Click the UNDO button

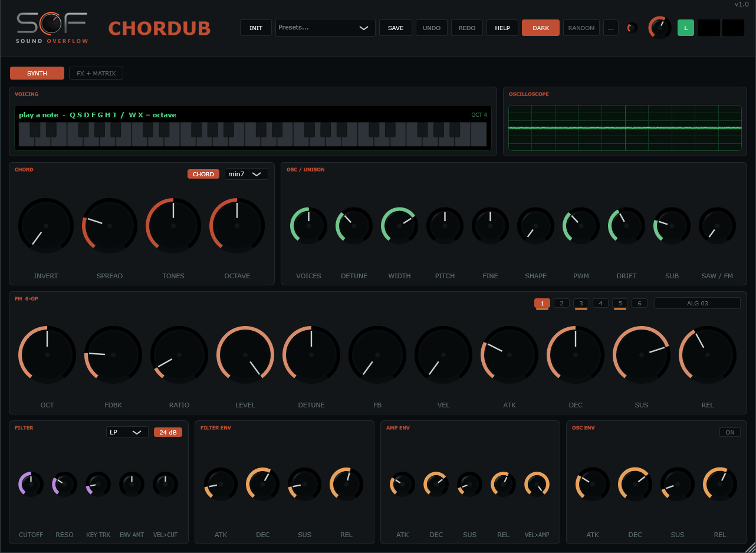coord(432,28)
